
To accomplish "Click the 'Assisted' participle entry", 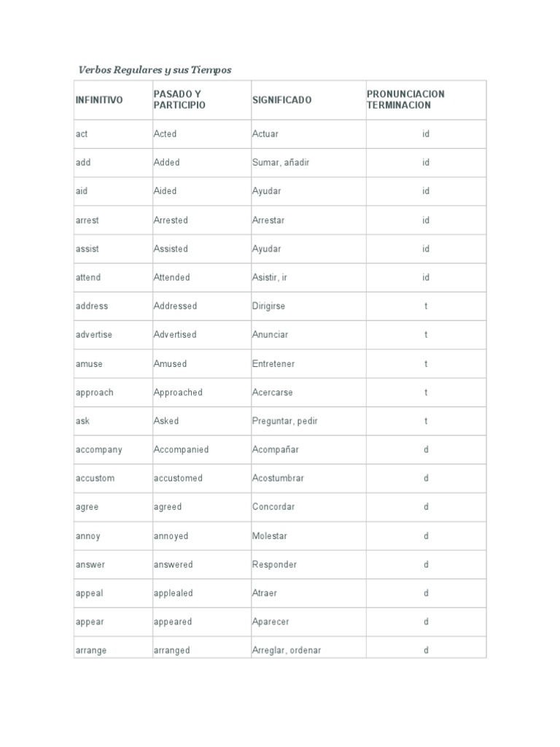I will [x=171, y=249].
